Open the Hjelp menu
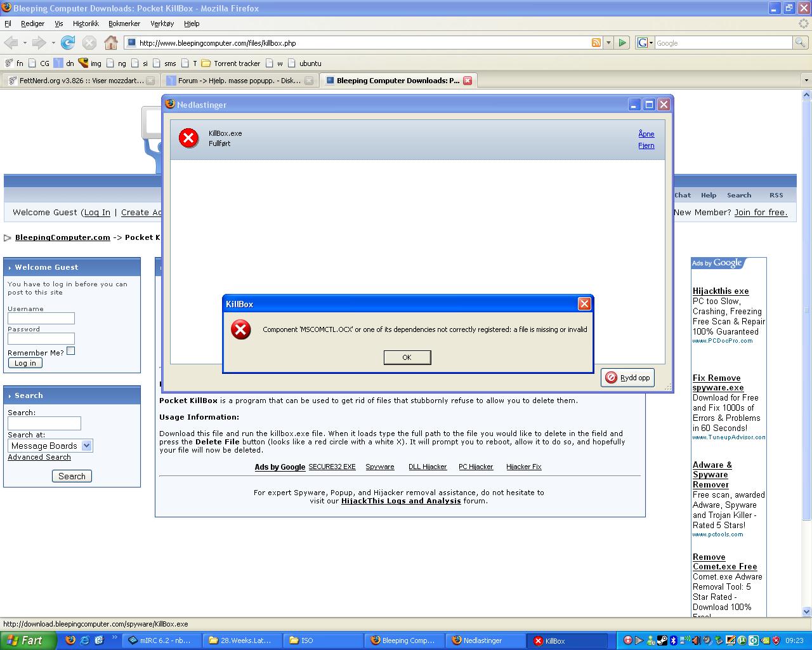 (192, 23)
